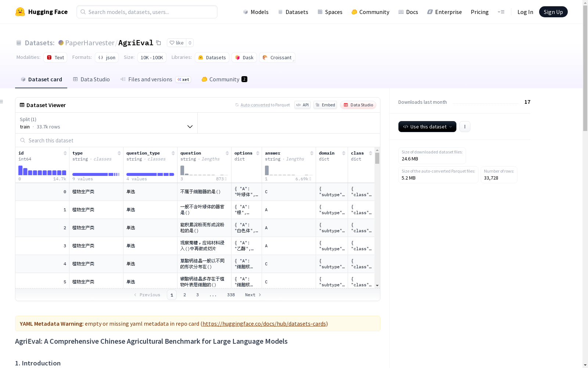This screenshot has height=368, width=588.
Task: Copy dataset name with copy icon
Action: (158, 43)
